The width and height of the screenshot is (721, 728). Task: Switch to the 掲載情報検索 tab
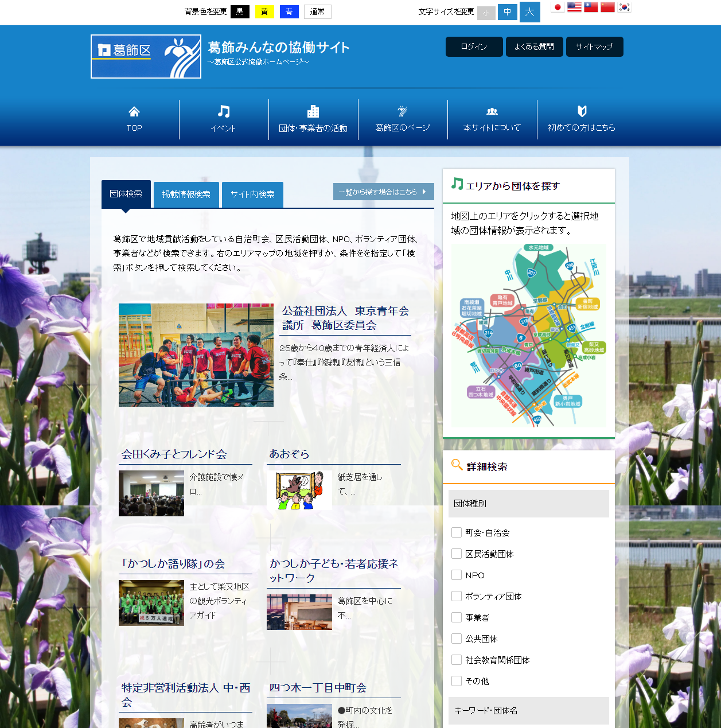tap(186, 194)
